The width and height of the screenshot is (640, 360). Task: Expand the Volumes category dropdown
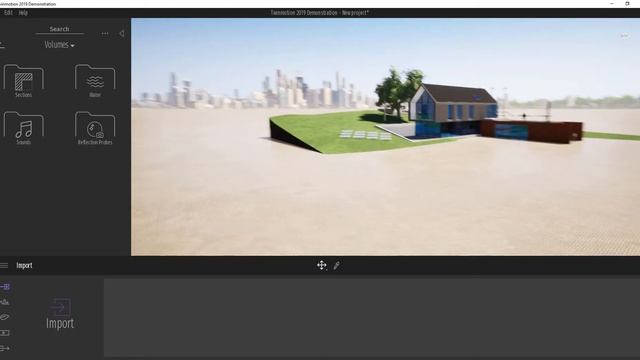click(x=59, y=45)
